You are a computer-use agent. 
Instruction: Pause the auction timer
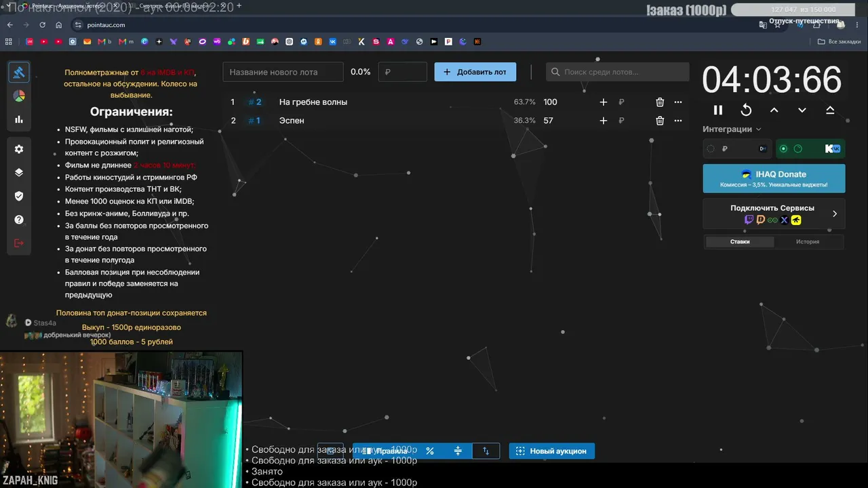tap(718, 110)
